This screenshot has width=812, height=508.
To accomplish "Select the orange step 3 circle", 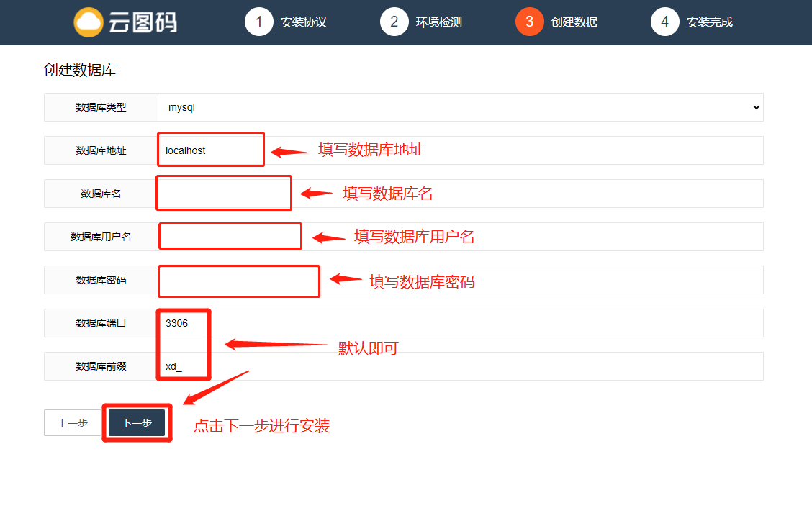I will pyautogui.click(x=529, y=22).
